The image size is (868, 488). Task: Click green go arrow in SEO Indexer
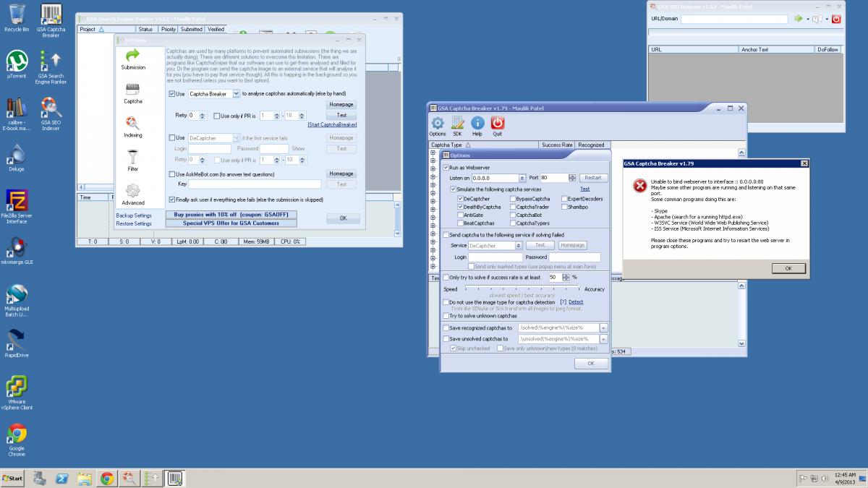pos(799,19)
